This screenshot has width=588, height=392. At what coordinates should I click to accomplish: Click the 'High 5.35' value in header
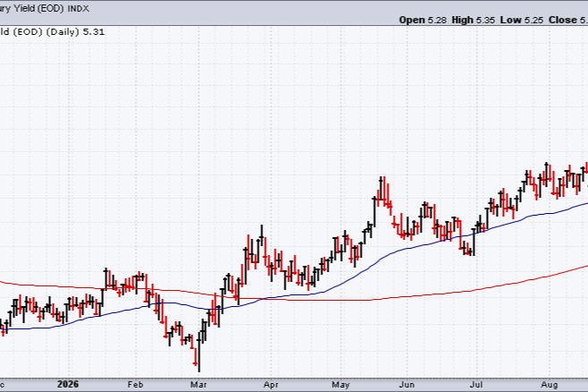click(x=473, y=20)
